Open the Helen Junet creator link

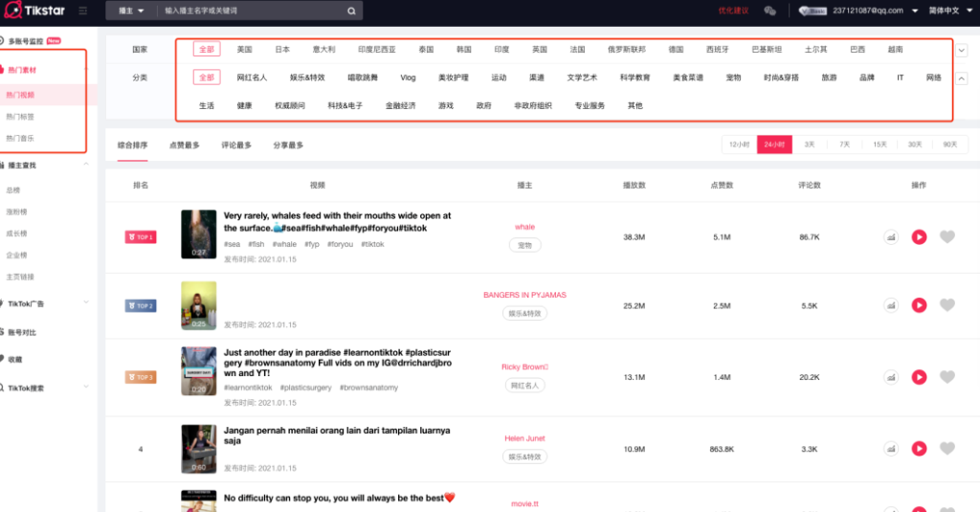tap(524, 438)
